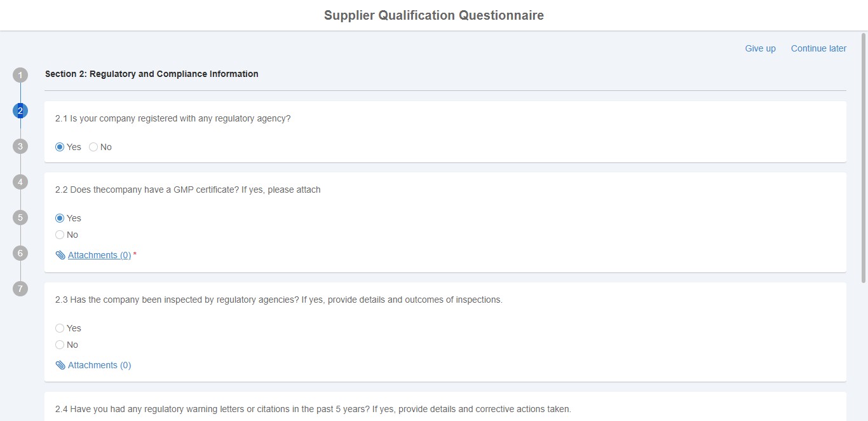Screen dimensions: 868x421
Task: Choose Yes for regulatory inspections question 2.3
Action: coord(60,328)
